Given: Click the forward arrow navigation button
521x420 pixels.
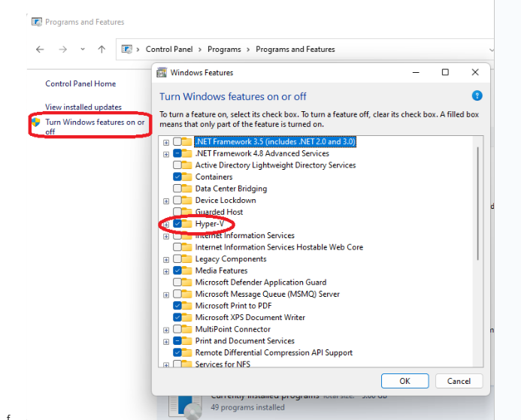Looking at the screenshot, I should tap(63, 50).
